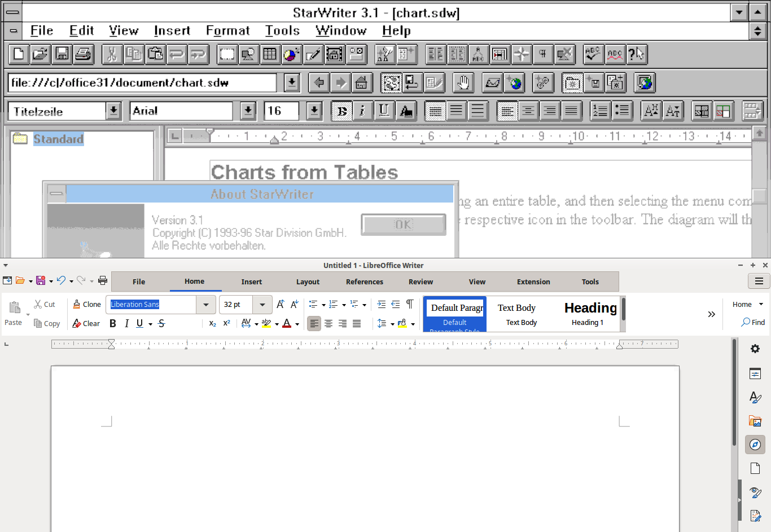
Task: Switch to the References ribbon tab
Action: 364,282
